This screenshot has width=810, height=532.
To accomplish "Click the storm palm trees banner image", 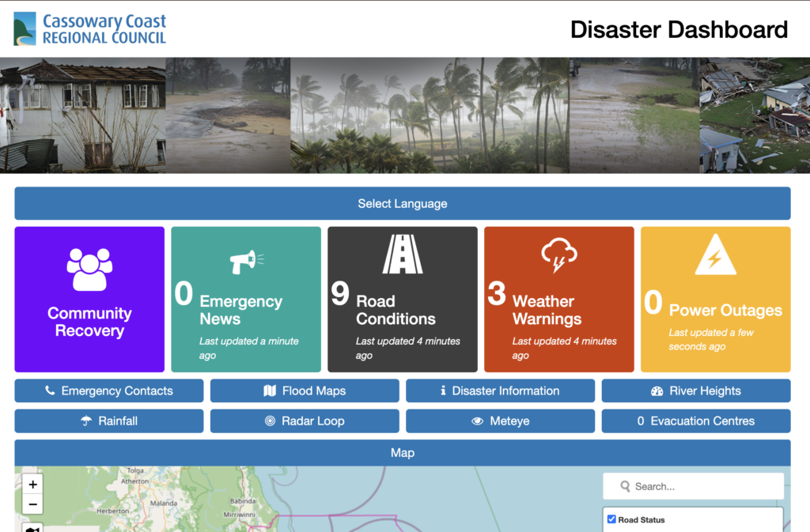I will tap(430, 115).
